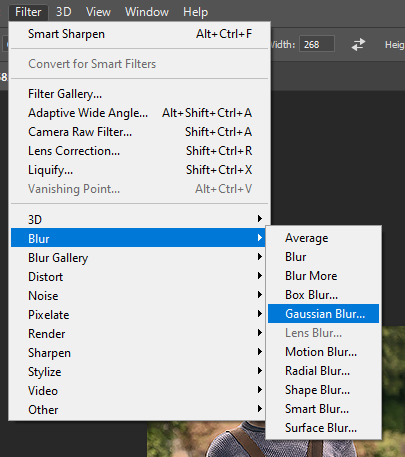The width and height of the screenshot is (405, 457).
Task: Choose plain Blur in Blur submenu
Action: (x=323, y=257)
